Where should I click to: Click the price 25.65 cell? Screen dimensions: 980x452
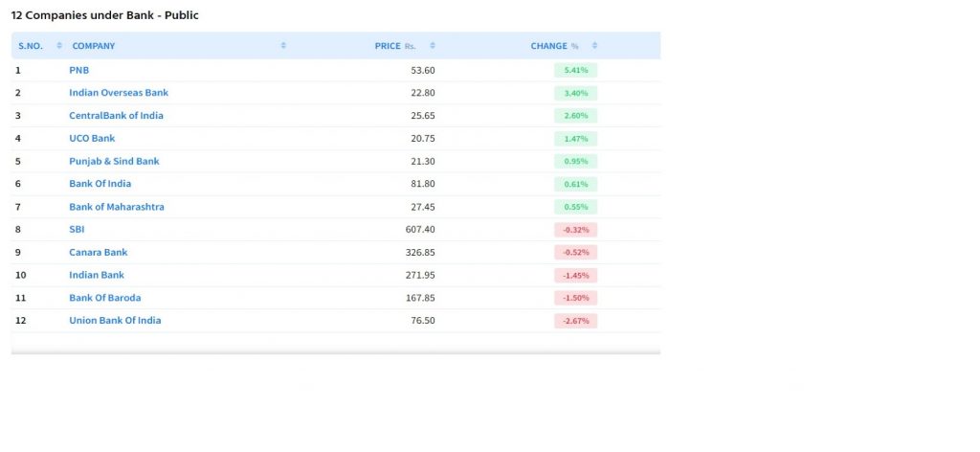point(422,116)
